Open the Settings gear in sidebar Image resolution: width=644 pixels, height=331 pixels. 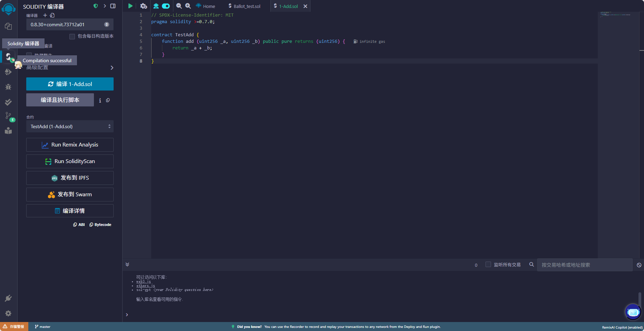(8, 313)
